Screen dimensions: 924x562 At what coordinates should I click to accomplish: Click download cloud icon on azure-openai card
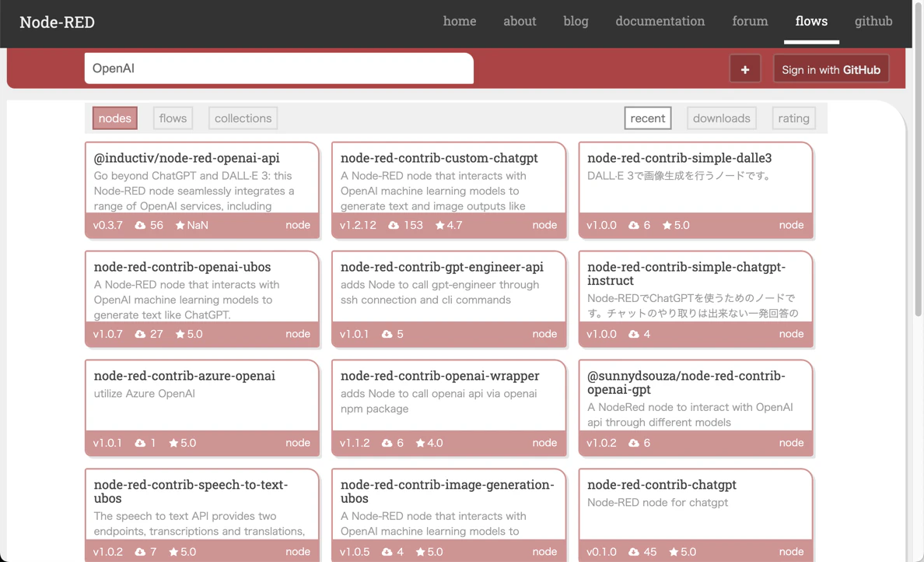(140, 443)
